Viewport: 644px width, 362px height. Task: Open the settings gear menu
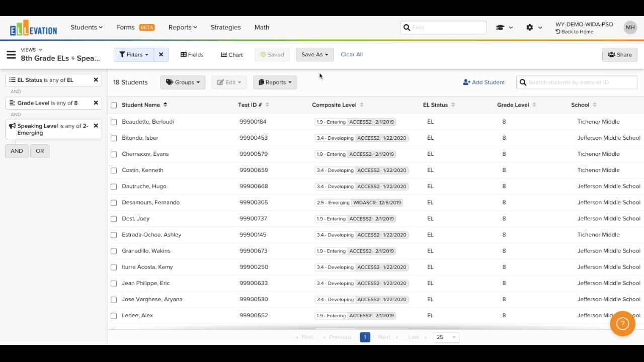(530, 28)
